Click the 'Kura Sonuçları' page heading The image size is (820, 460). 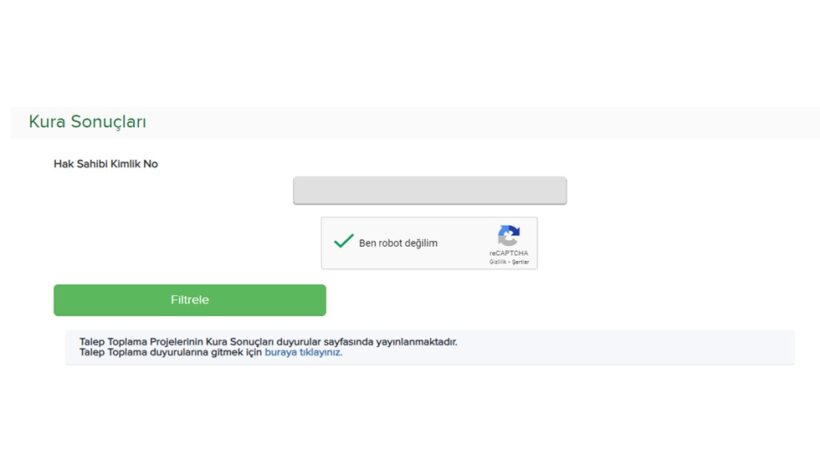(87, 122)
